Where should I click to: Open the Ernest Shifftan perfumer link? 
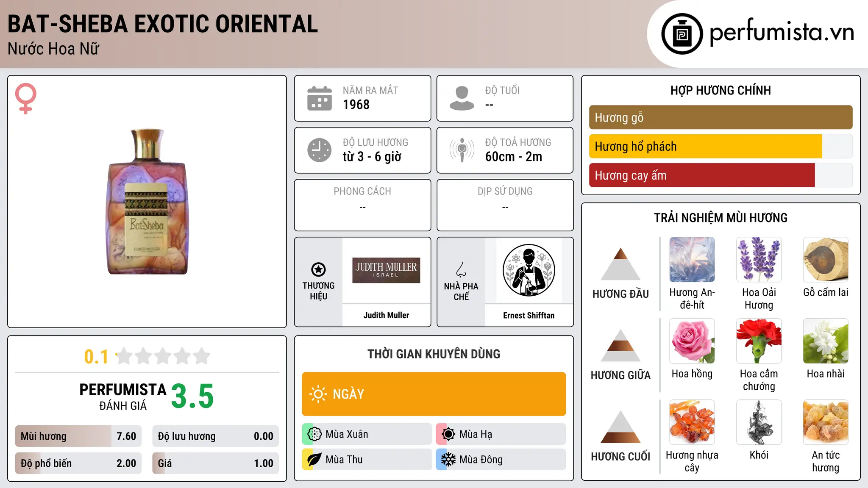tap(529, 315)
